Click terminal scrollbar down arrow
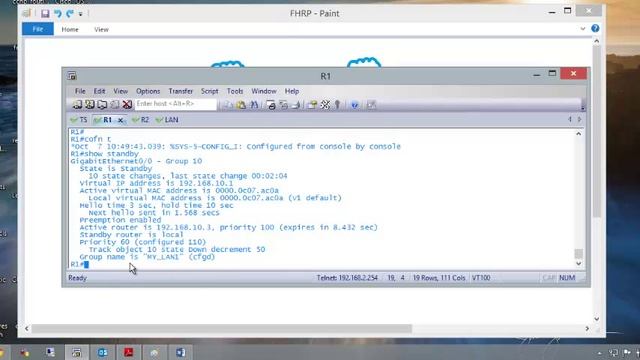640x360 pixels. coord(578,264)
